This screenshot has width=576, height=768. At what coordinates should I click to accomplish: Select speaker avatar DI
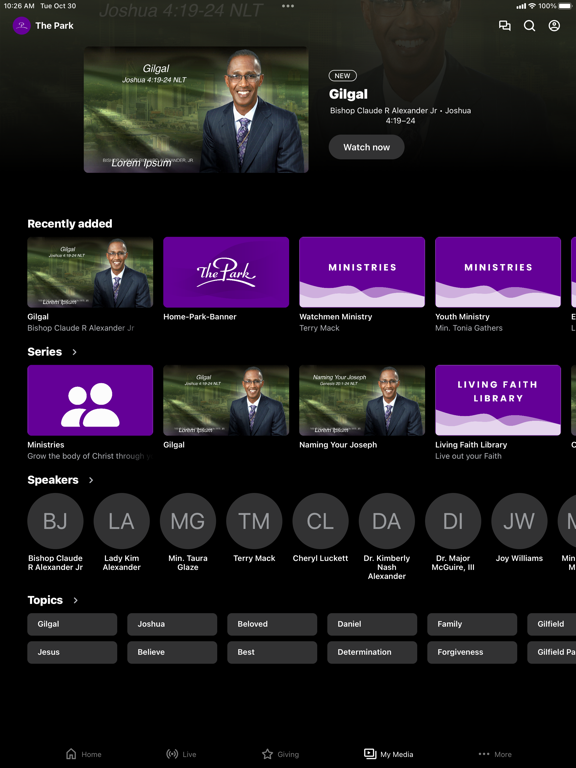pos(453,521)
